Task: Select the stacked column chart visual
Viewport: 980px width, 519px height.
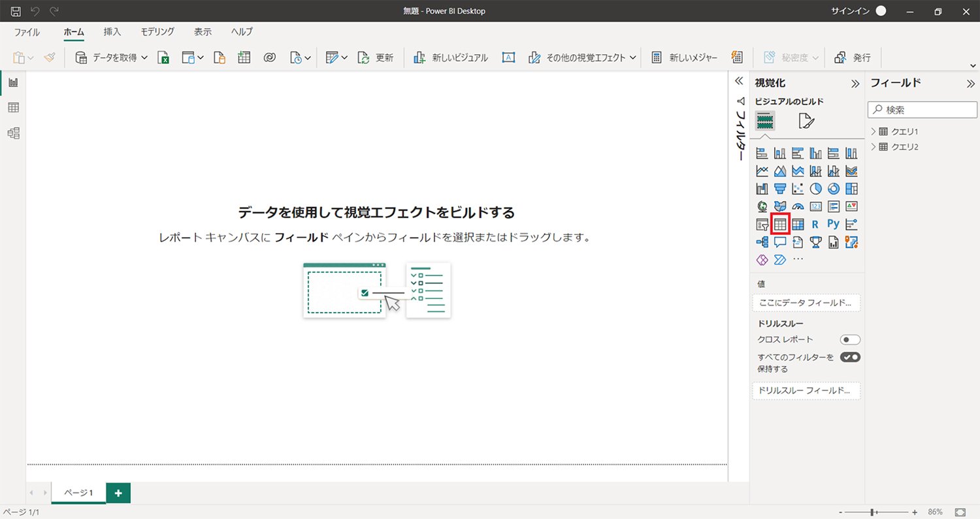Action: click(780, 153)
